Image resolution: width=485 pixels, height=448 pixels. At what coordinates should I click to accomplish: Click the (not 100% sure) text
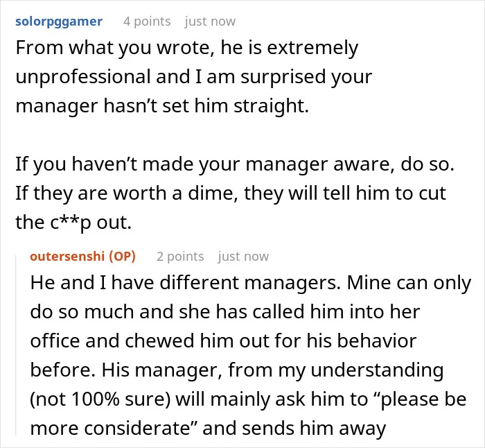(100, 399)
